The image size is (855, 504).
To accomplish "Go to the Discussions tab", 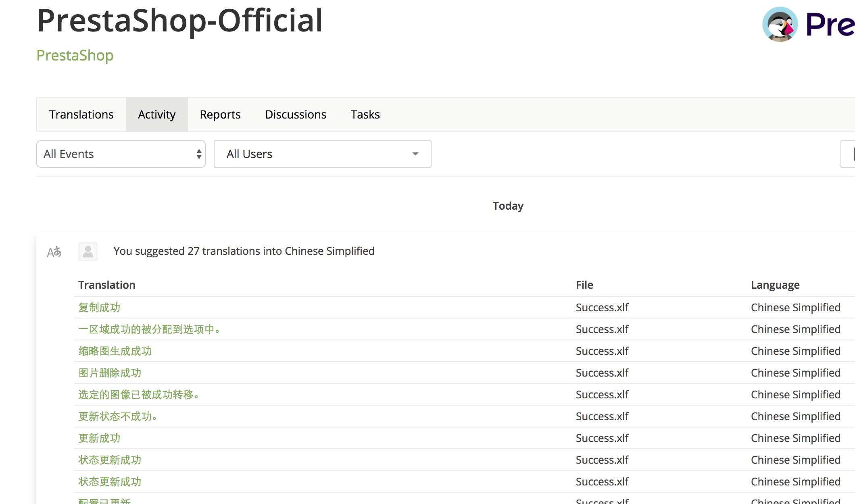I will click(x=296, y=115).
